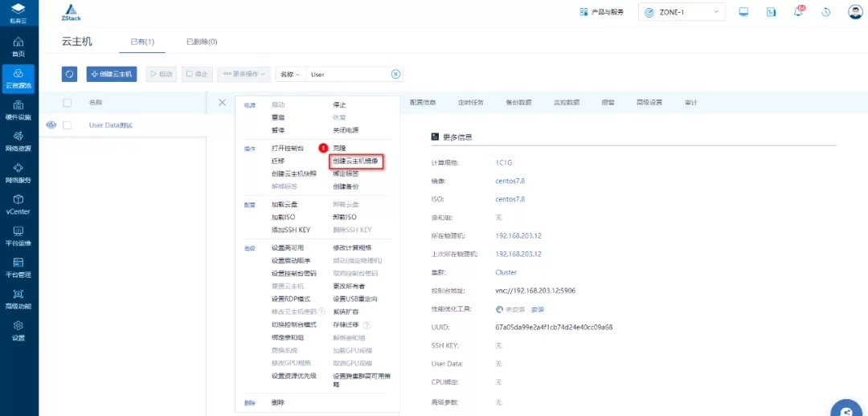The width and height of the screenshot is (868, 416).
Task: Toggle the eye icon beside User Data测试
Action: point(51,124)
